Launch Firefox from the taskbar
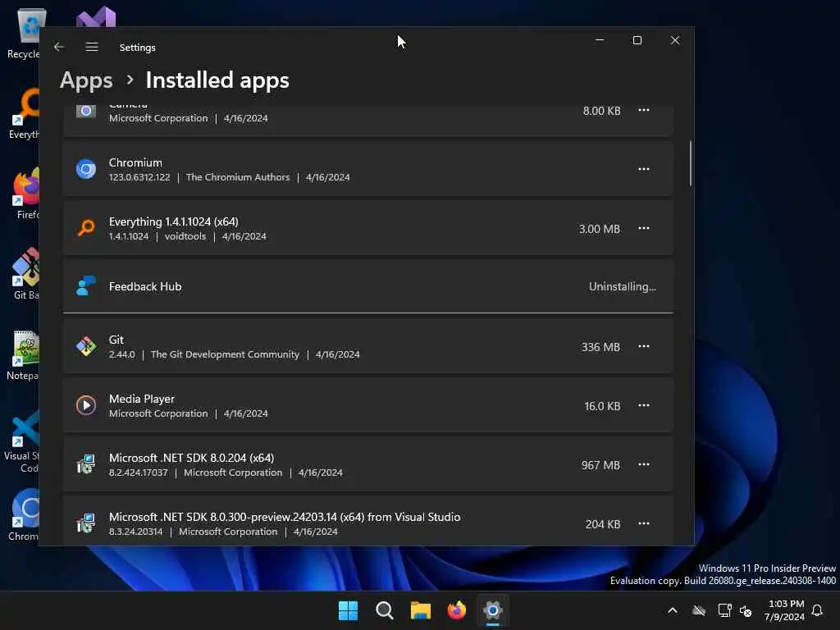The height and width of the screenshot is (630, 840). [456, 610]
